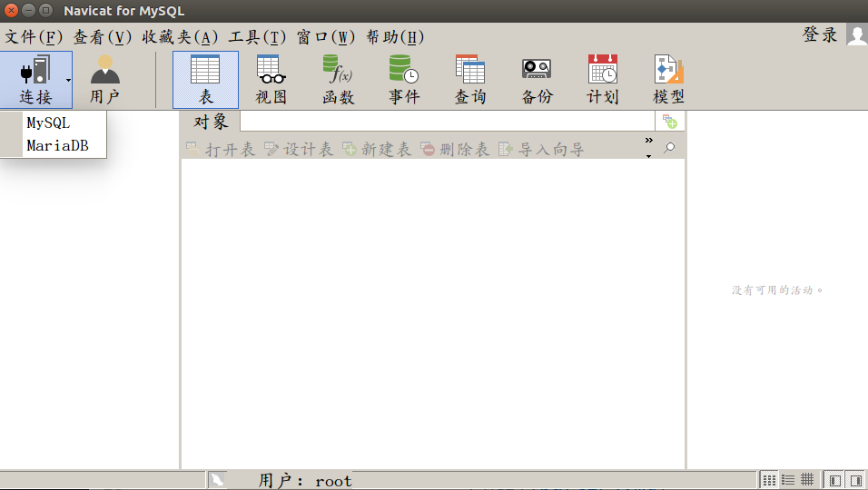Click the Login (登录) button
This screenshot has width=868, height=490.
point(821,34)
